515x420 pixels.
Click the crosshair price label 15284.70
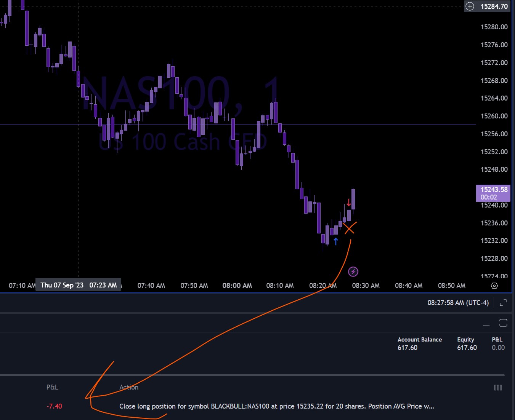[x=494, y=6]
